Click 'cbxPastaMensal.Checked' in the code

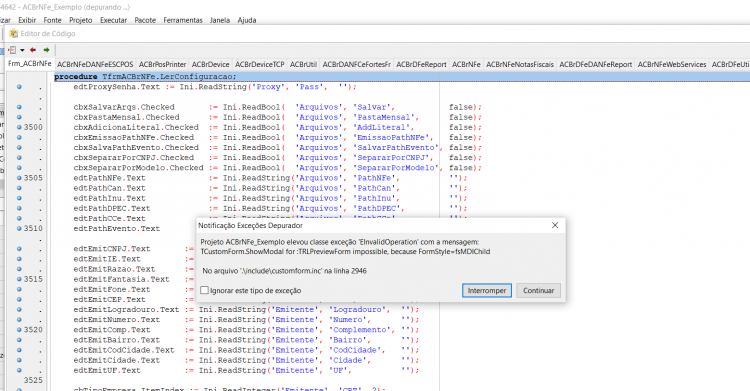point(126,117)
